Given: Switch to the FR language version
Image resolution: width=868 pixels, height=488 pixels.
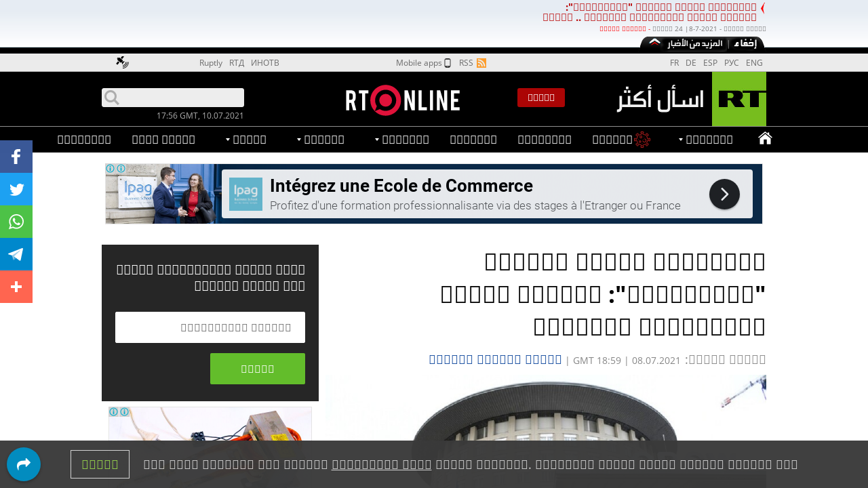Looking at the screenshot, I should point(674,63).
